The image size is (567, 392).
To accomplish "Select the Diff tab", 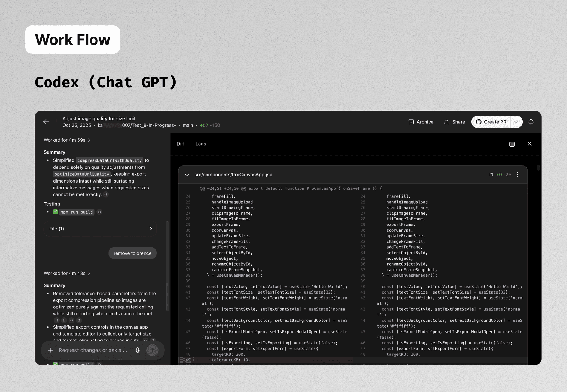I will (181, 144).
